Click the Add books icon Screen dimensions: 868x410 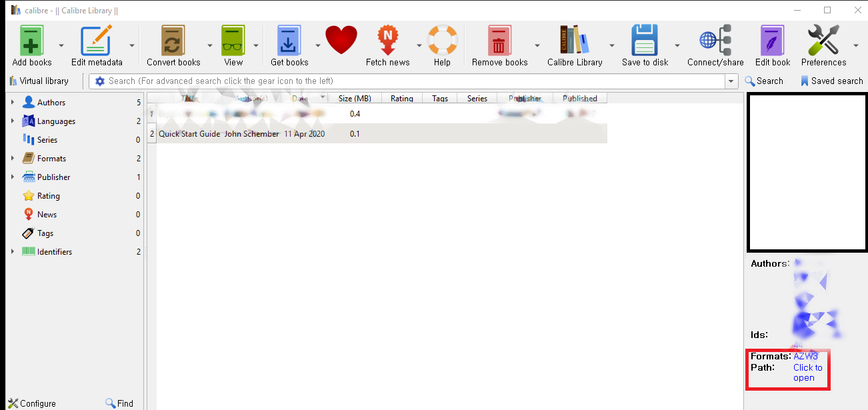click(x=32, y=41)
